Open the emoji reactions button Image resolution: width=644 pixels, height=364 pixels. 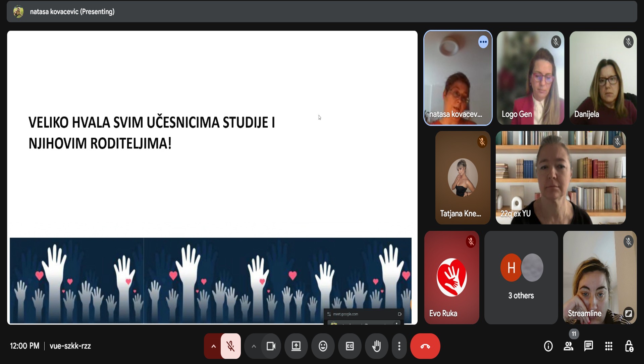[323, 346]
